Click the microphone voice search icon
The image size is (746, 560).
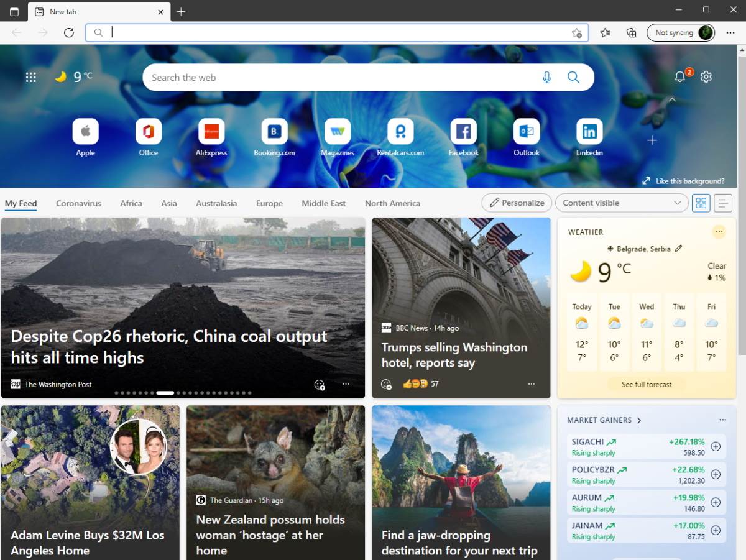pyautogui.click(x=546, y=77)
